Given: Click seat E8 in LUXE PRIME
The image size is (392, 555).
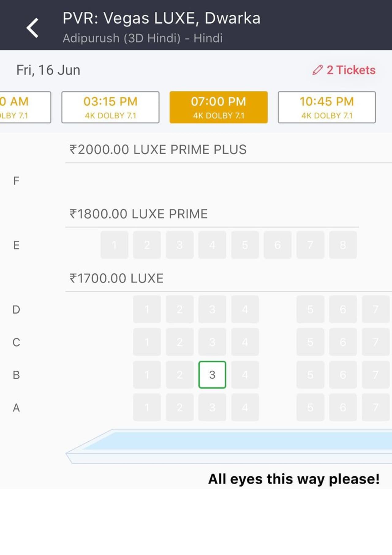Looking at the screenshot, I should pyautogui.click(x=343, y=245).
